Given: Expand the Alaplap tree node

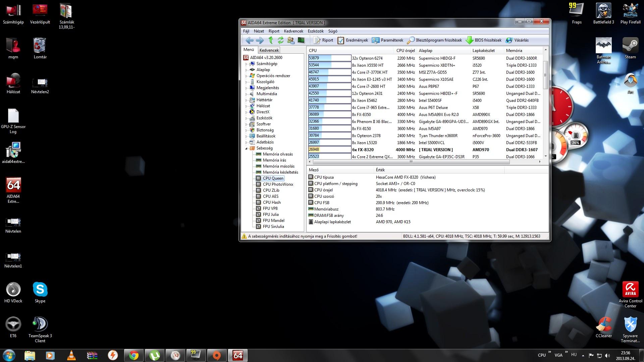Looking at the screenshot, I should click(x=246, y=70).
